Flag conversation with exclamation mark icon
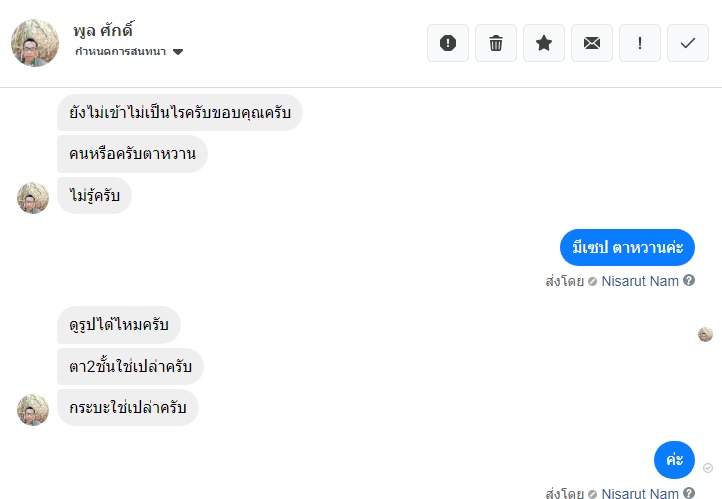722x499 pixels. tap(640, 43)
